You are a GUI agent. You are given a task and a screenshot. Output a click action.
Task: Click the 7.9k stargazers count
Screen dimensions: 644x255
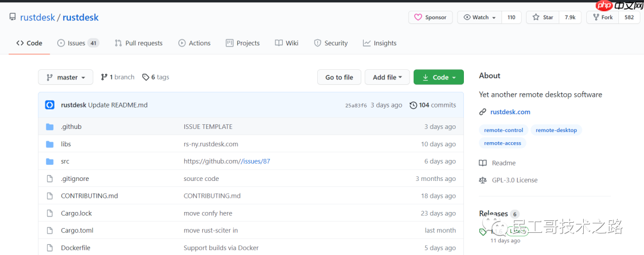click(570, 17)
